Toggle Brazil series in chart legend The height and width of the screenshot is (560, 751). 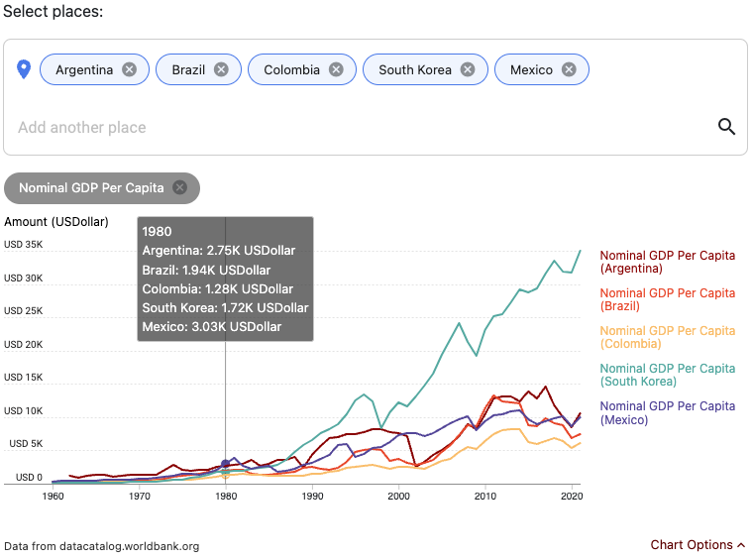click(667, 299)
